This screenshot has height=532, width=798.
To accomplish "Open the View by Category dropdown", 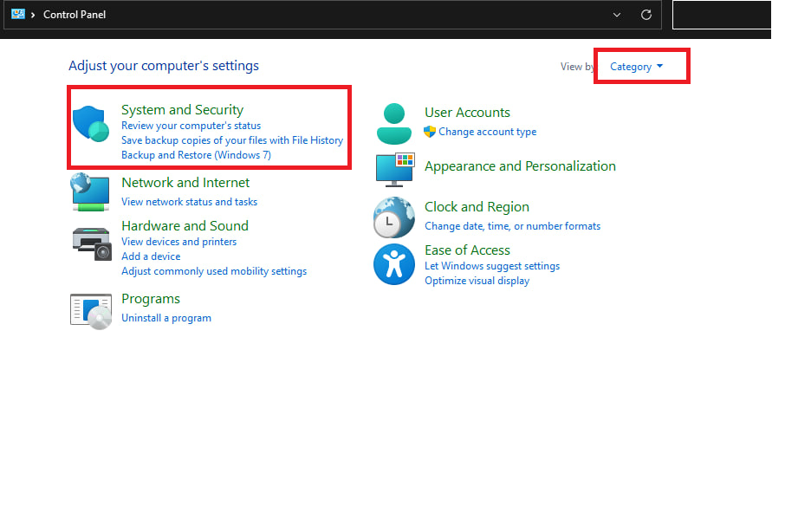I will [x=636, y=67].
